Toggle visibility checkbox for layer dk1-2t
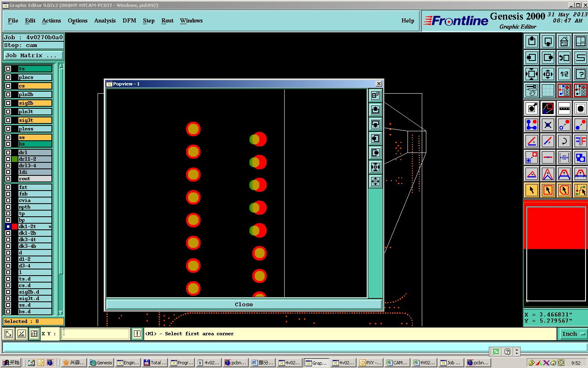Screen dimensions: 588x368 [x=8, y=227]
